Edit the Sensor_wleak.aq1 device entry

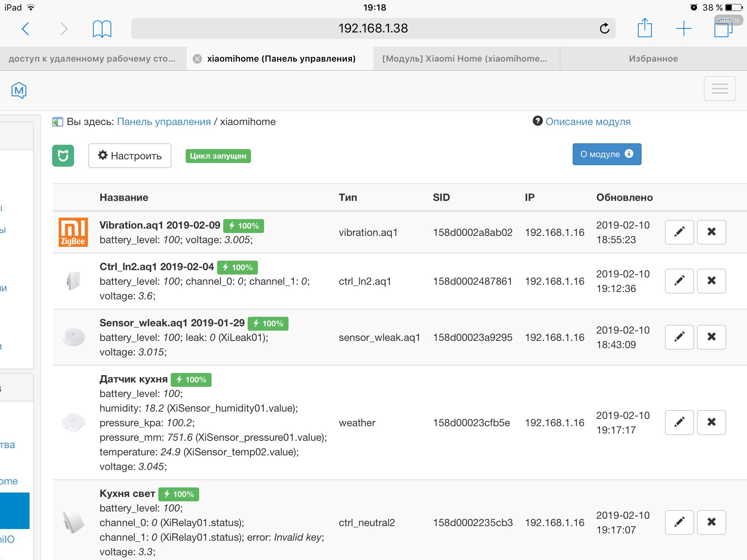click(x=679, y=337)
